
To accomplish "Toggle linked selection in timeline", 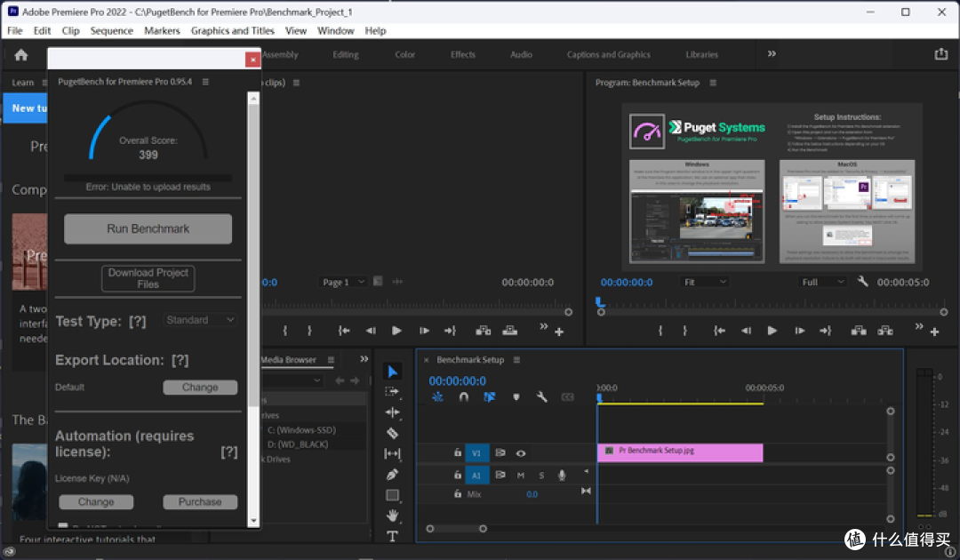I will click(x=489, y=396).
